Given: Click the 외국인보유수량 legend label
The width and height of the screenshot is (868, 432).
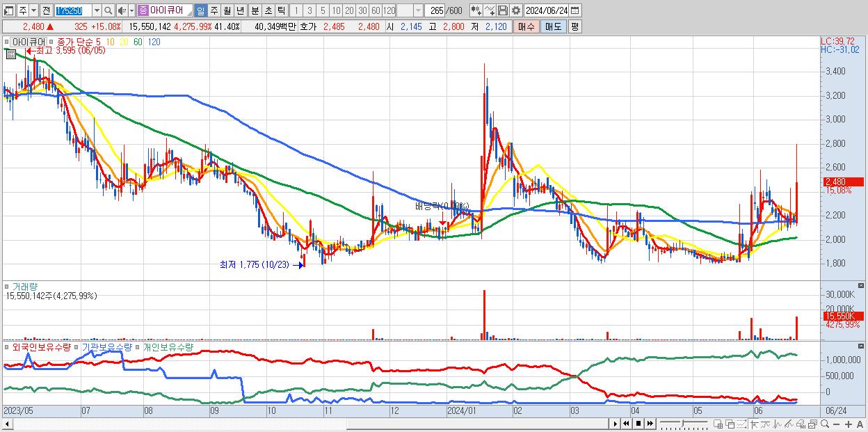Looking at the screenshot, I should pos(41,346).
